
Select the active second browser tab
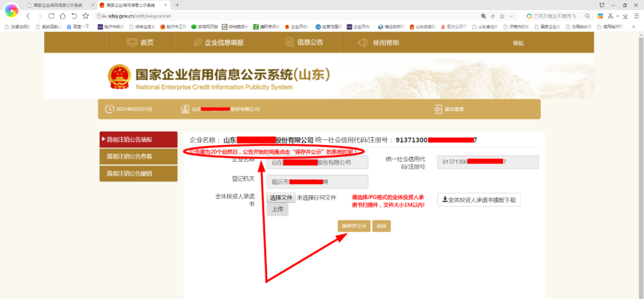pyautogui.click(x=135, y=5)
